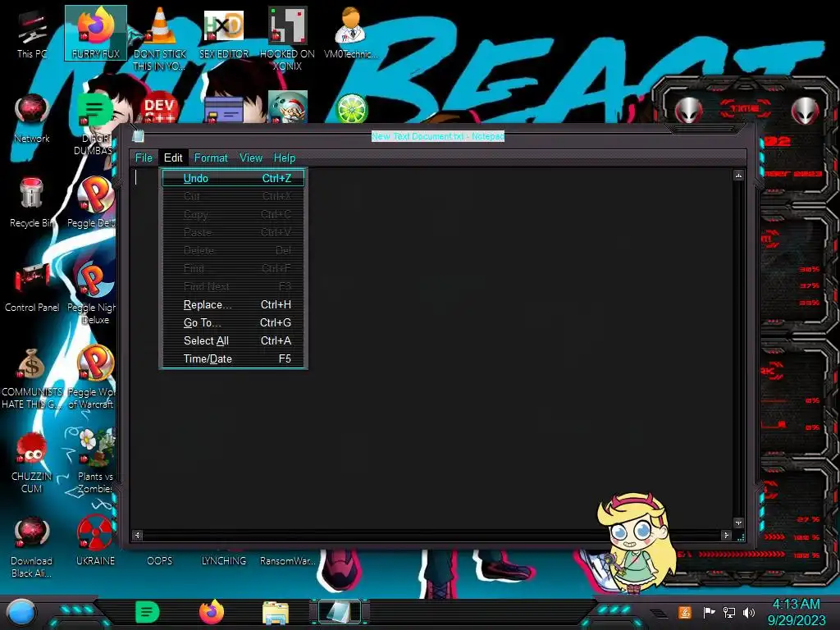Click the 4:13 AM taskbar clock
Image resolution: width=840 pixels, height=630 pixels.
point(796,605)
